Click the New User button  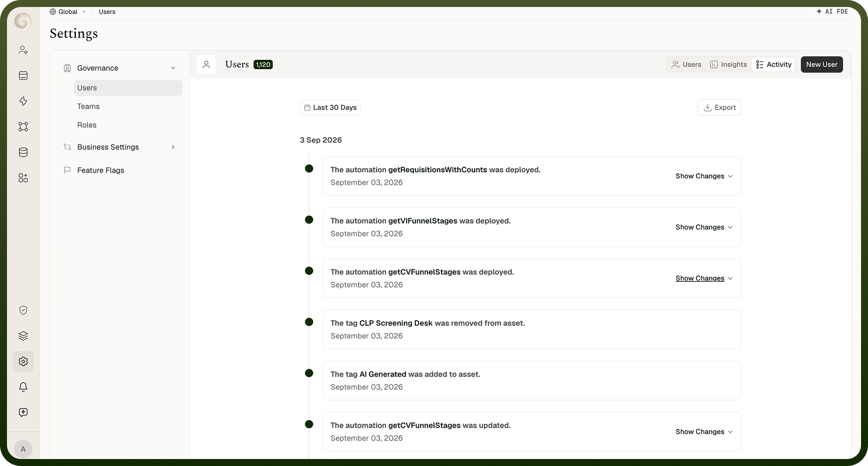coord(822,64)
